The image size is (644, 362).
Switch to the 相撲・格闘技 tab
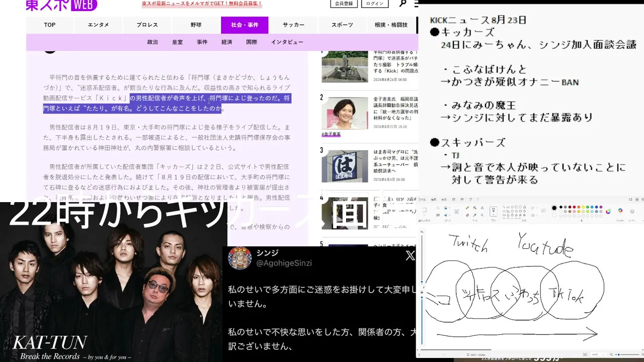[x=391, y=25]
